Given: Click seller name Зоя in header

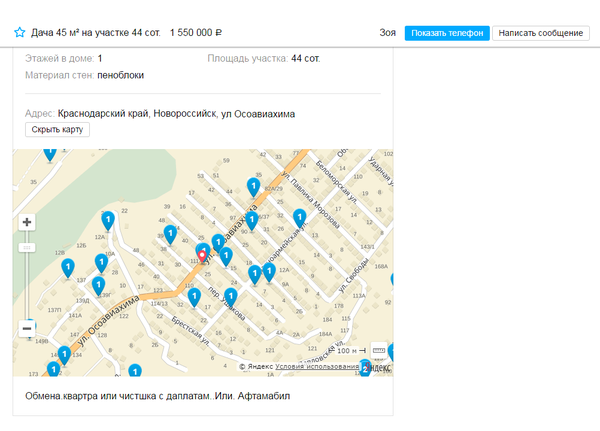Looking at the screenshot, I should [x=388, y=33].
